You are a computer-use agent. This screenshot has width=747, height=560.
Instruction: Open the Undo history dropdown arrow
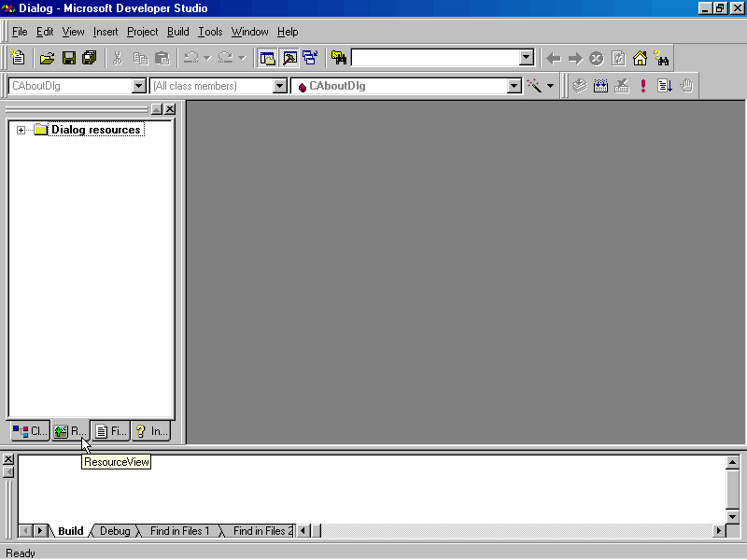pos(207,58)
